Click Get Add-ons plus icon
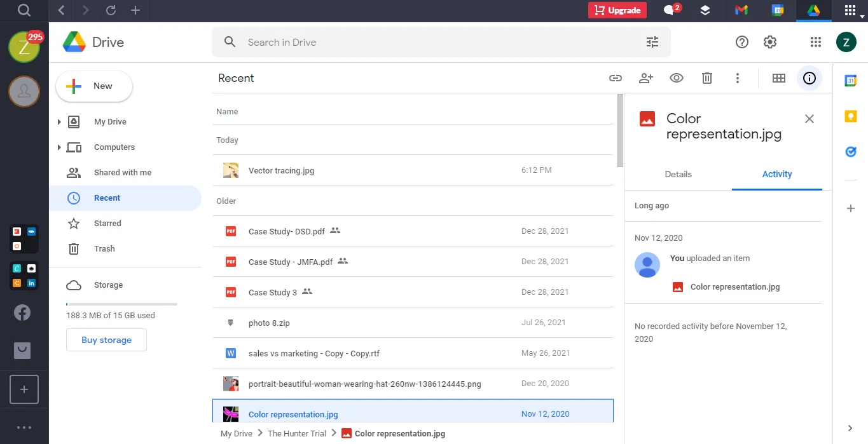Screen dimensions: 868x444 coord(851,208)
